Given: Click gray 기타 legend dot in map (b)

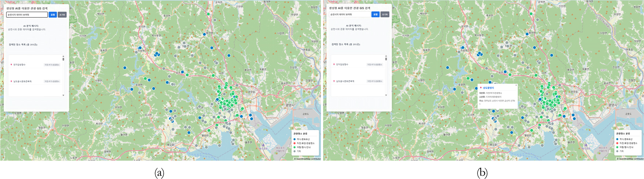Looking at the screenshot, I should (617, 151).
